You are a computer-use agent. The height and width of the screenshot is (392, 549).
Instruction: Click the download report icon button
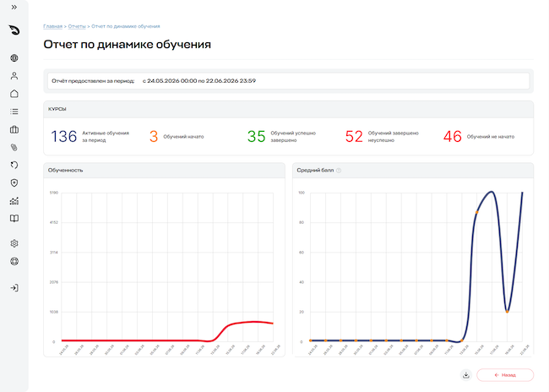[x=466, y=375]
